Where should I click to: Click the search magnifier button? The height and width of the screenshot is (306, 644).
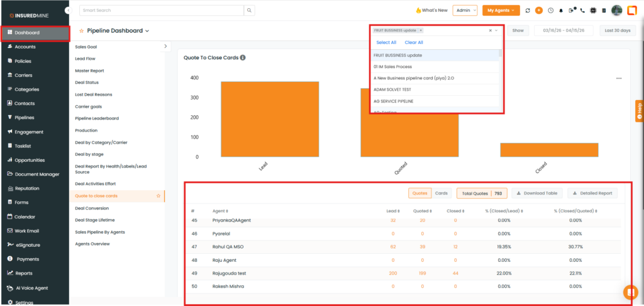[x=250, y=11]
